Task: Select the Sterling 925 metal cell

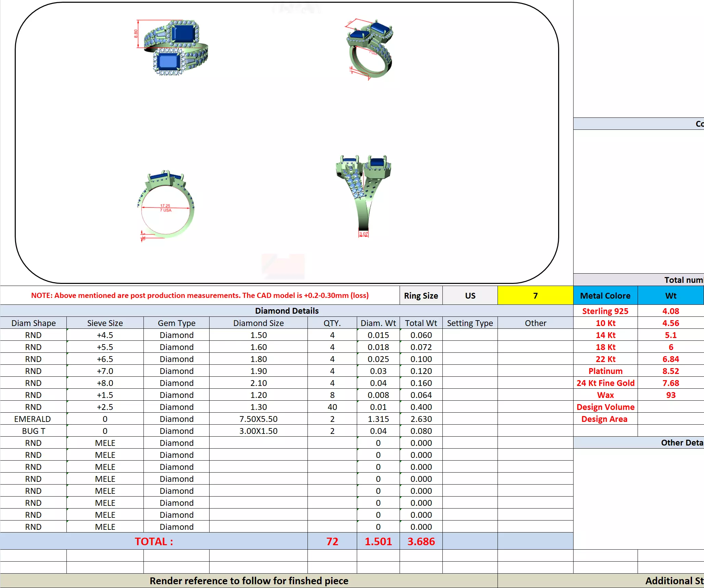Action: tap(605, 311)
